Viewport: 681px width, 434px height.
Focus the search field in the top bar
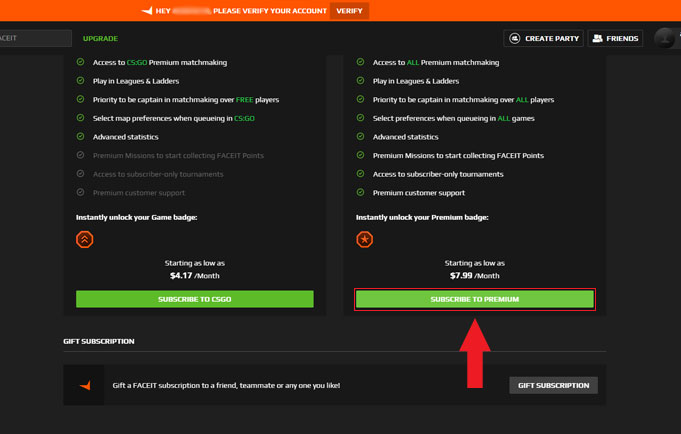(x=35, y=38)
